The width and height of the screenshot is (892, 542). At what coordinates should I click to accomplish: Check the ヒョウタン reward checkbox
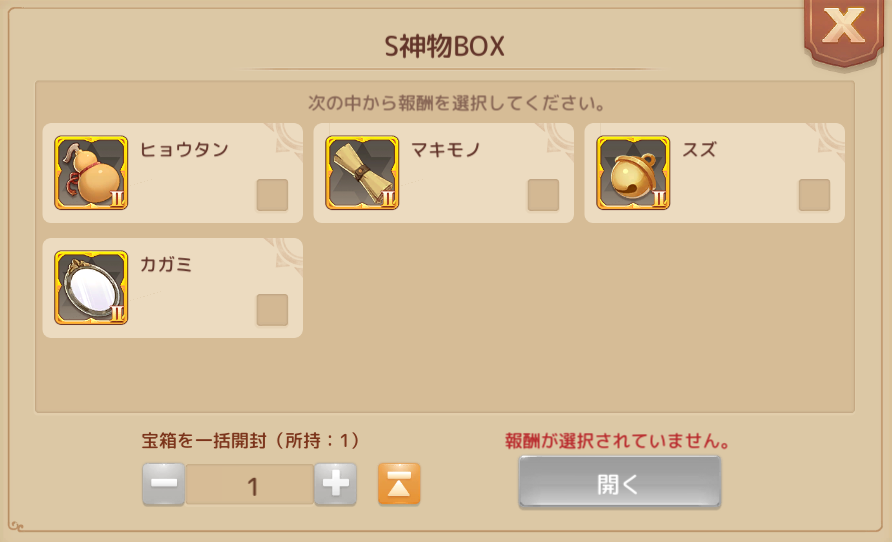pyautogui.click(x=272, y=195)
